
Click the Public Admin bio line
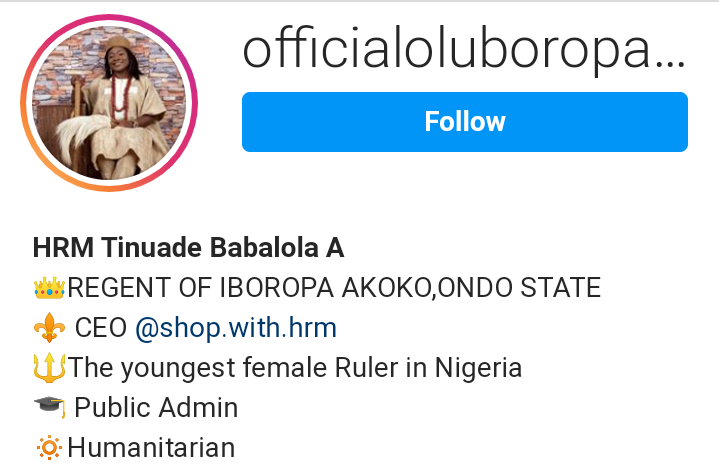click(x=156, y=408)
